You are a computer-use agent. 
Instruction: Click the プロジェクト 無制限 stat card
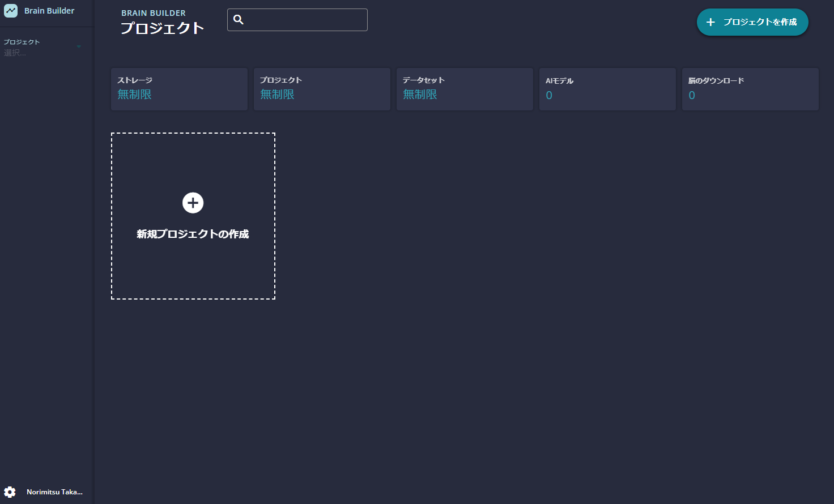[x=322, y=89]
